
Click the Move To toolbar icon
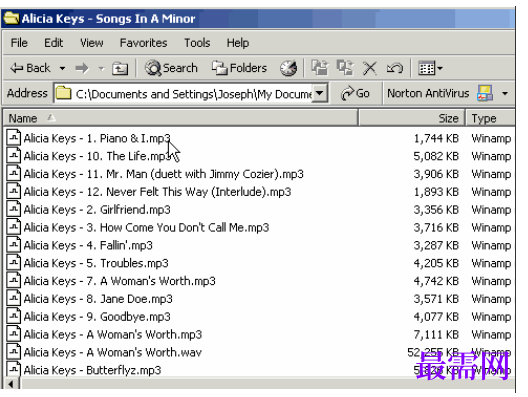[320, 68]
